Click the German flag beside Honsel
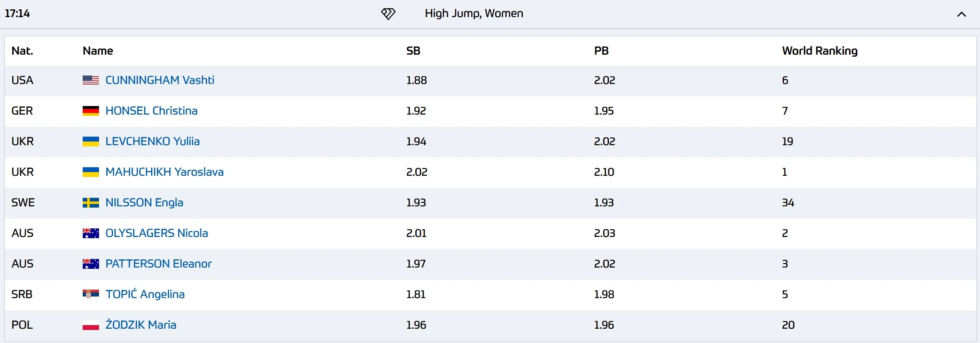 click(x=90, y=111)
